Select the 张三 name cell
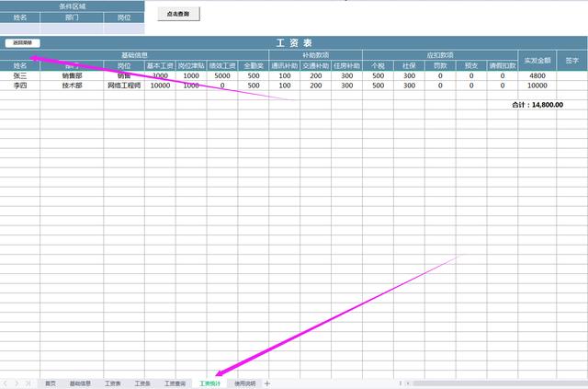This screenshot has height=389, width=588. tap(20, 75)
